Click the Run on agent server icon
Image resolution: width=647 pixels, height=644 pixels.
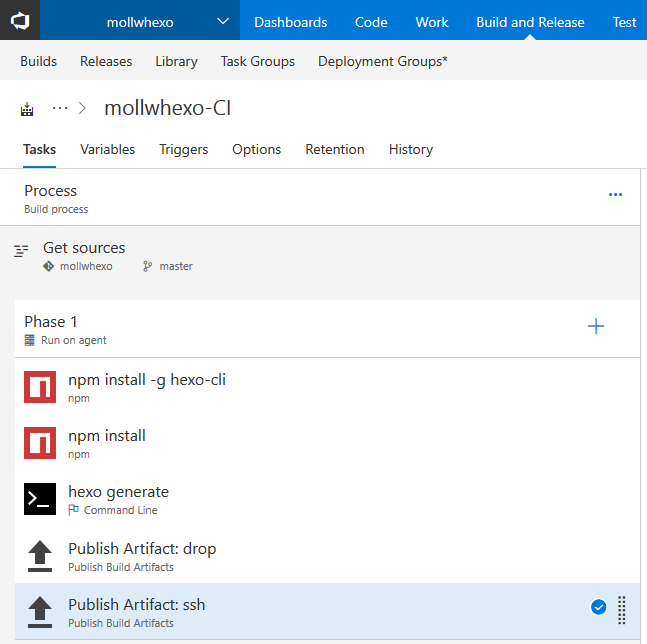coord(30,340)
